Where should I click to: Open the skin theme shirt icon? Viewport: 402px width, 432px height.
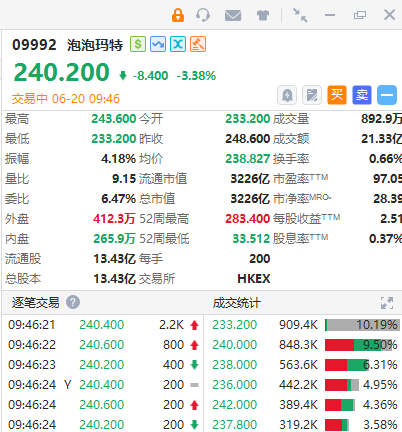[263, 15]
